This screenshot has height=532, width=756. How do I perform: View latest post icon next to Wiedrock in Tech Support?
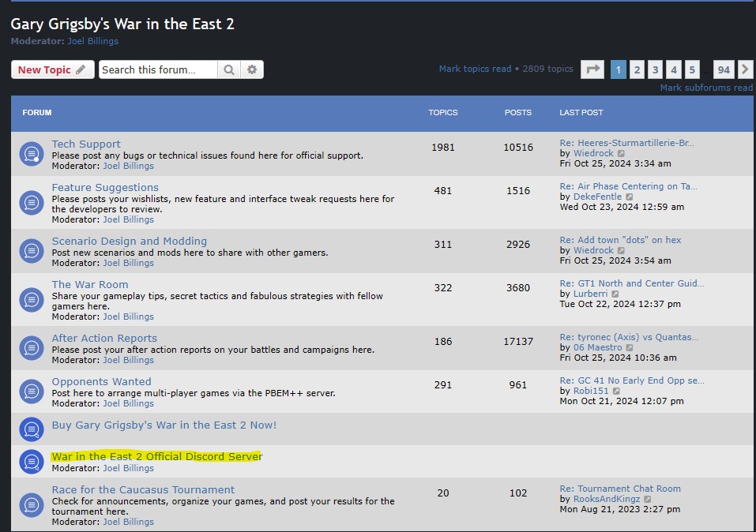coord(621,154)
